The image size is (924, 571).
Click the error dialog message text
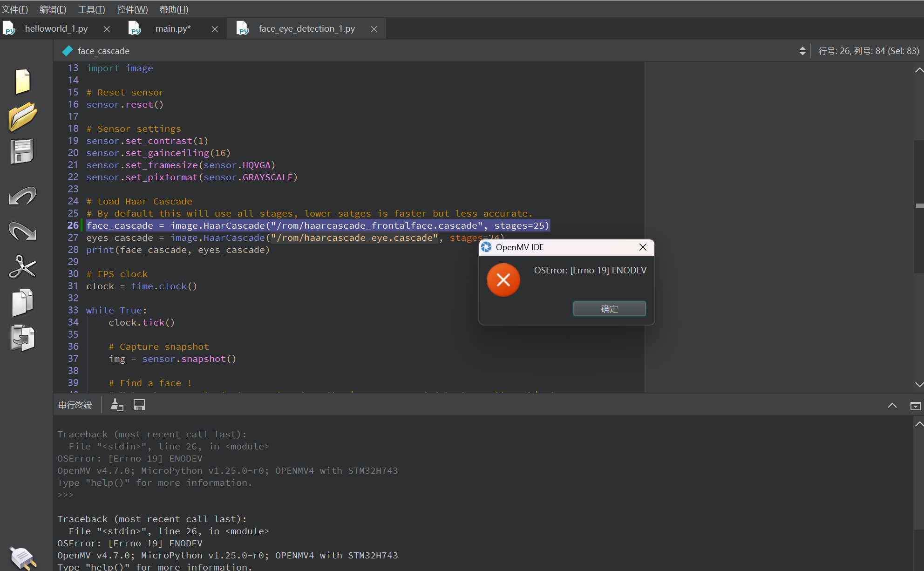click(590, 270)
